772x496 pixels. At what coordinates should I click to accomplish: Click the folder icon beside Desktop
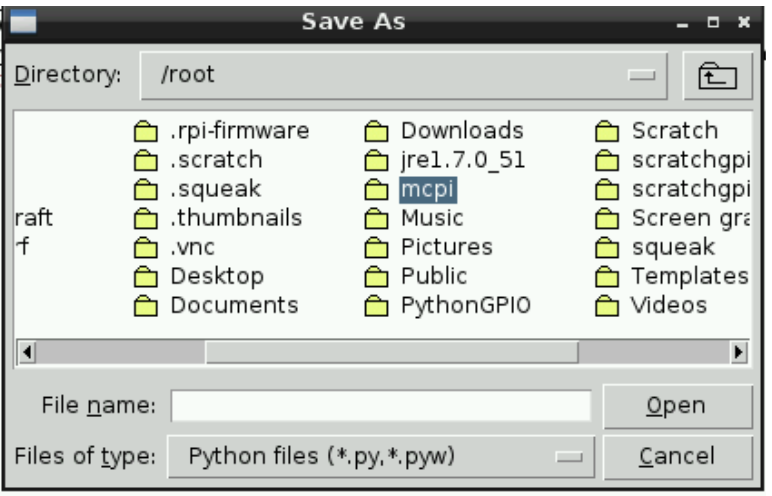[146, 277]
